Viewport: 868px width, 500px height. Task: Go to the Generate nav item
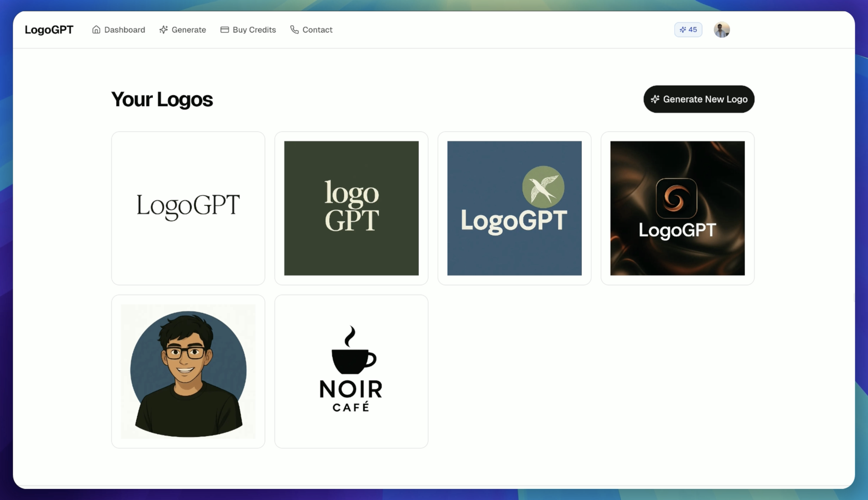coord(182,29)
